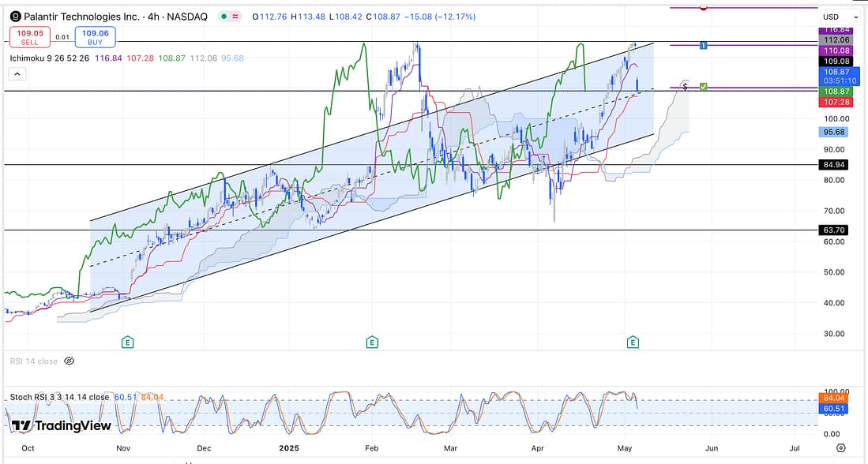Click Ichimoku legend value 95.68
Screen dimensions: 868x464
pyautogui.click(x=232, y=58)
